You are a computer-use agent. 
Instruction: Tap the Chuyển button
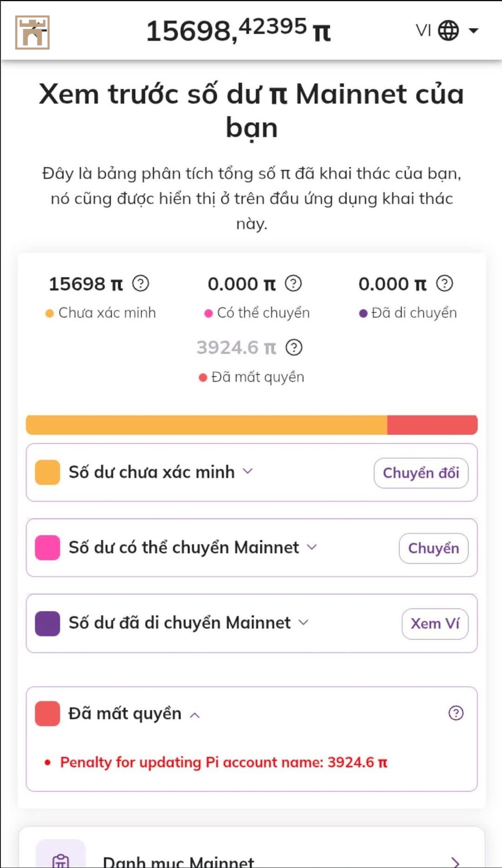point(434,548)
